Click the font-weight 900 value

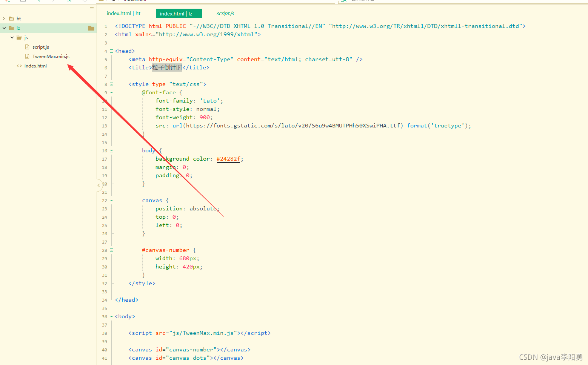205,117
